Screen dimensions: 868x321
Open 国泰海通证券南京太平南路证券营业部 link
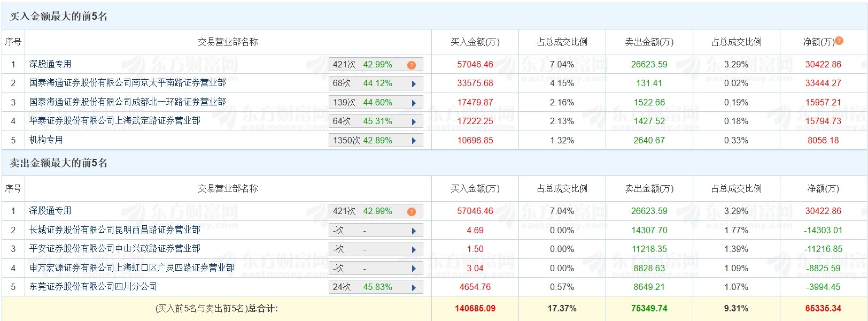128,83
